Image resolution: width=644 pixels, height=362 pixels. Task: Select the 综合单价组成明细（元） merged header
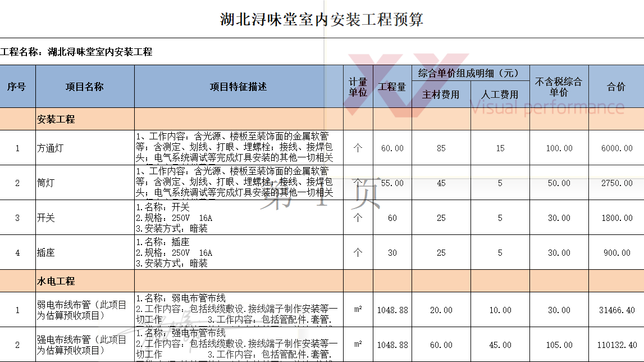point(471,73)
